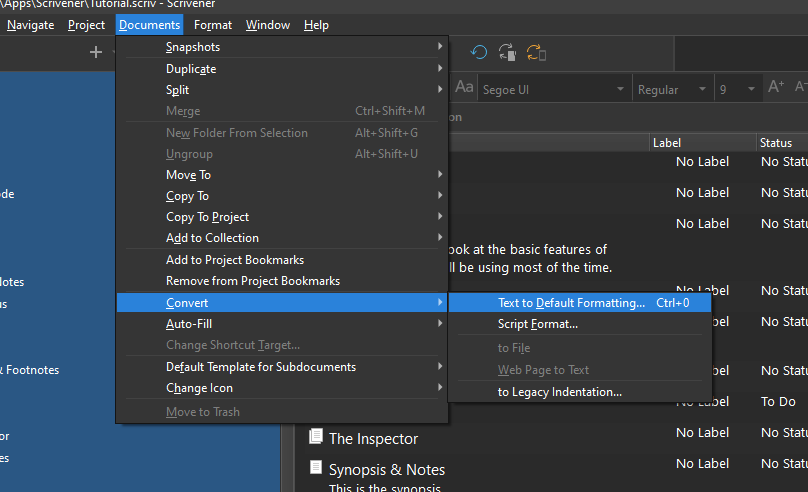Click Footnotes item in the binder
This screenshot has width=808, height=492.
click(29, 370)
